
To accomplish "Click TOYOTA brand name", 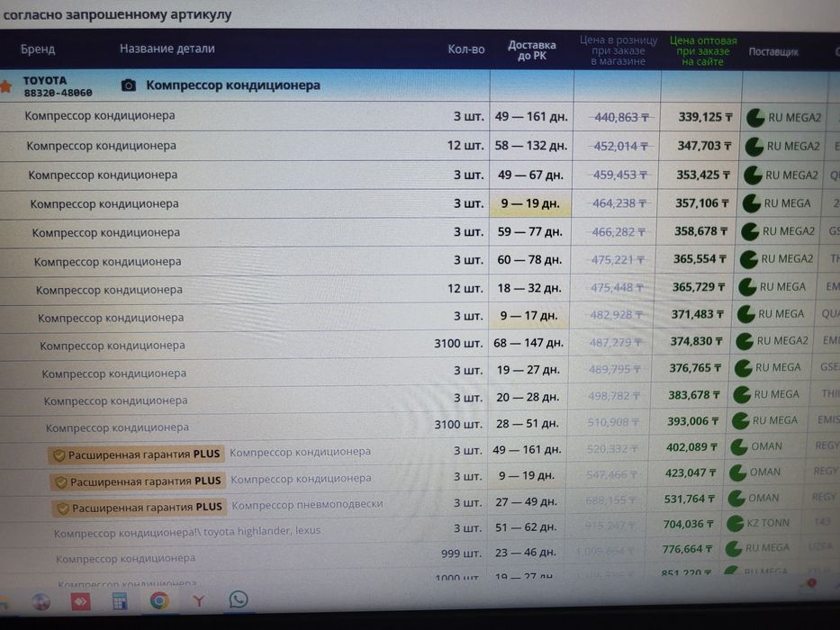I will (x=45, y=81).
